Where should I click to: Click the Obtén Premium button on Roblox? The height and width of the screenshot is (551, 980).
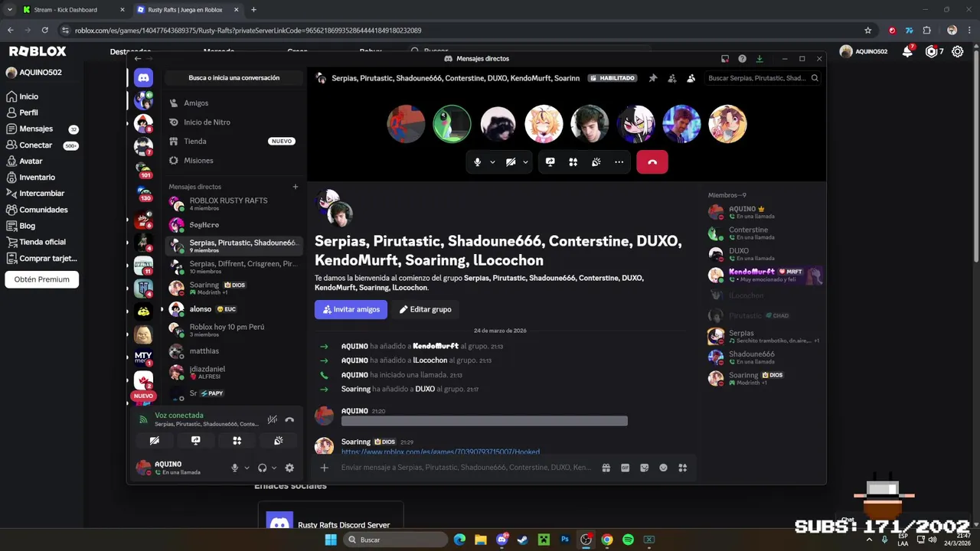tap(42, 279)
